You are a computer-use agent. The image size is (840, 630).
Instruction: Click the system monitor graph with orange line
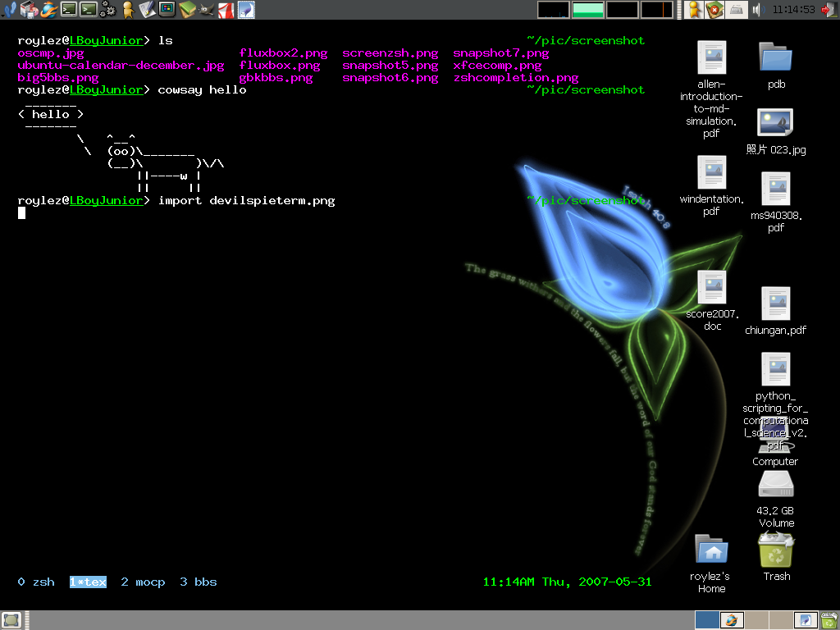click(x=656, y=10)
